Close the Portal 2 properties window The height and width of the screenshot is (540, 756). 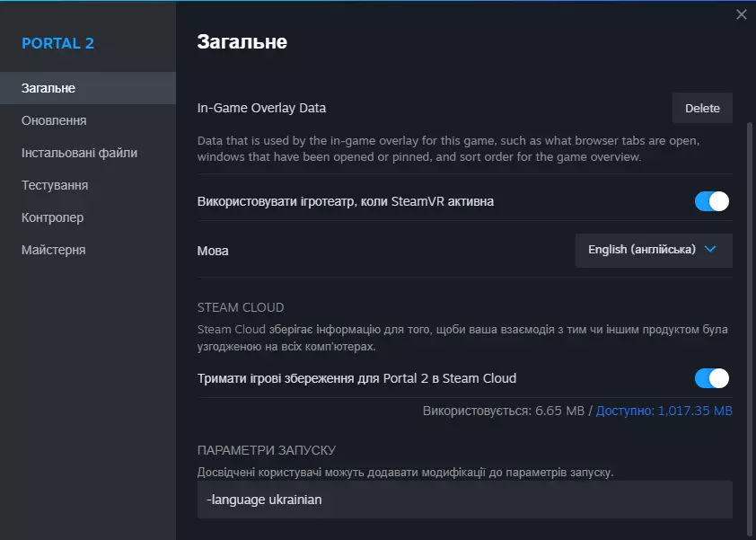(x=741, y=14)
